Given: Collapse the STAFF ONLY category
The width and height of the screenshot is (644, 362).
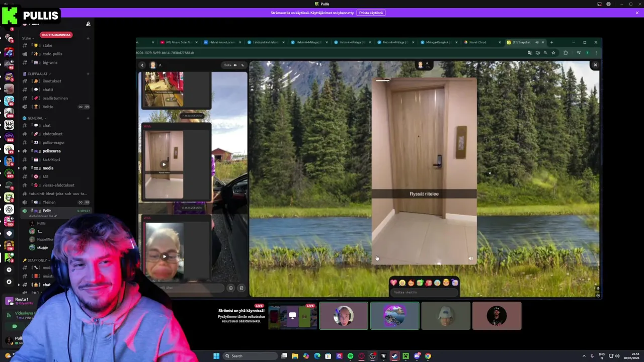Looking at the screenshot, I should [37, 260].
